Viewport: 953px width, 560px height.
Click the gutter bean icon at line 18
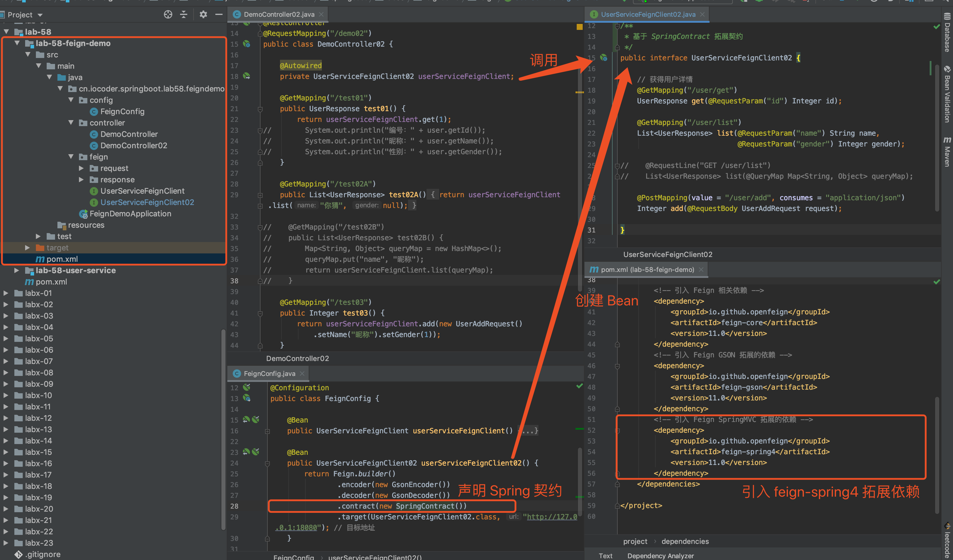pos(246,76)
